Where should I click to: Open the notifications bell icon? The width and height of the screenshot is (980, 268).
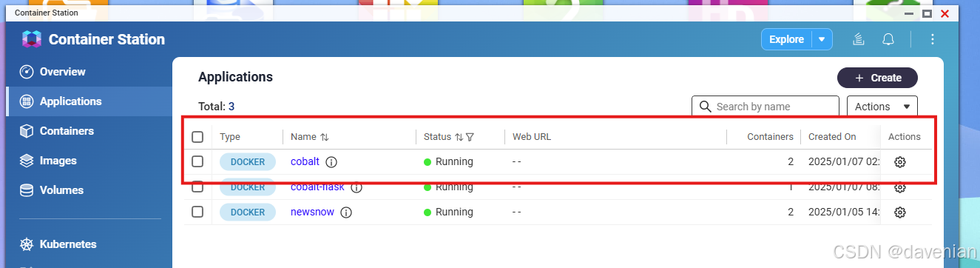pyautogui.click(x=888, y=39)
